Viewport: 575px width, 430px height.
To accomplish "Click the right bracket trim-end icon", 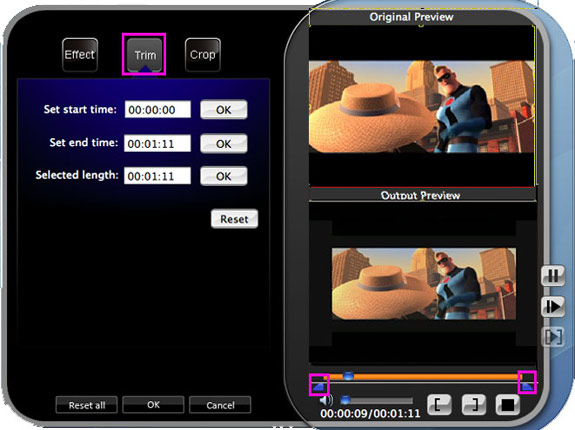I will [x=473, y=405].
